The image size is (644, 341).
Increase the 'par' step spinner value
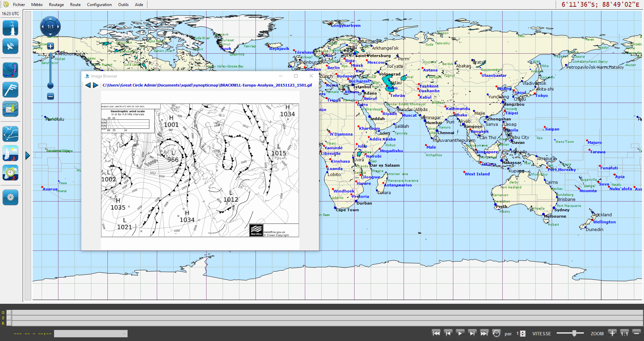pos(523,332)
